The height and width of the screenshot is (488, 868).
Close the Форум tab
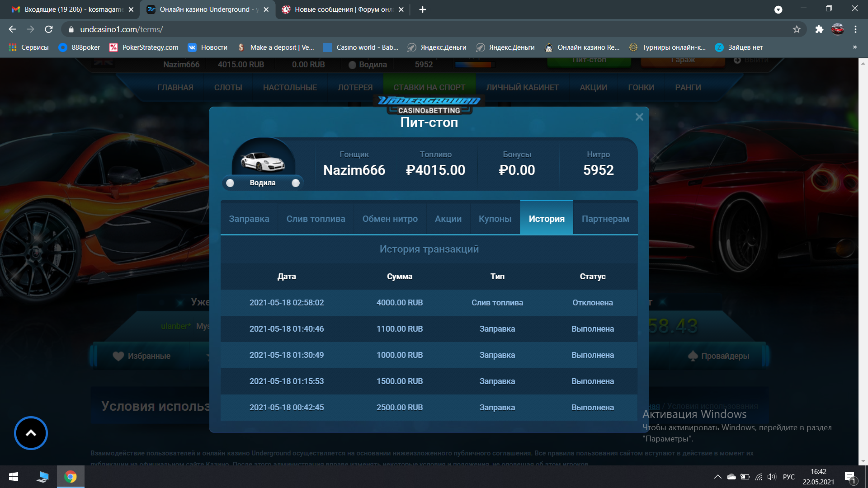401,9
